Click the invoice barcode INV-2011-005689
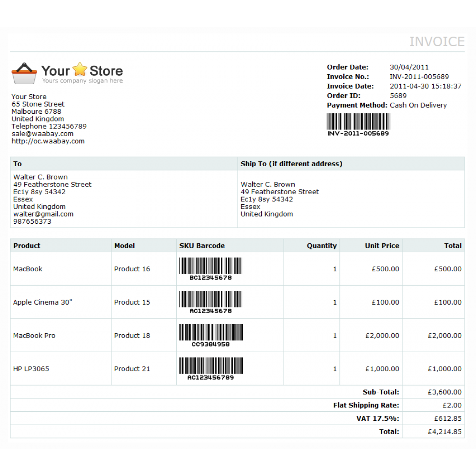The width and height of the screenshot is (476, 476). click(357, 124)
